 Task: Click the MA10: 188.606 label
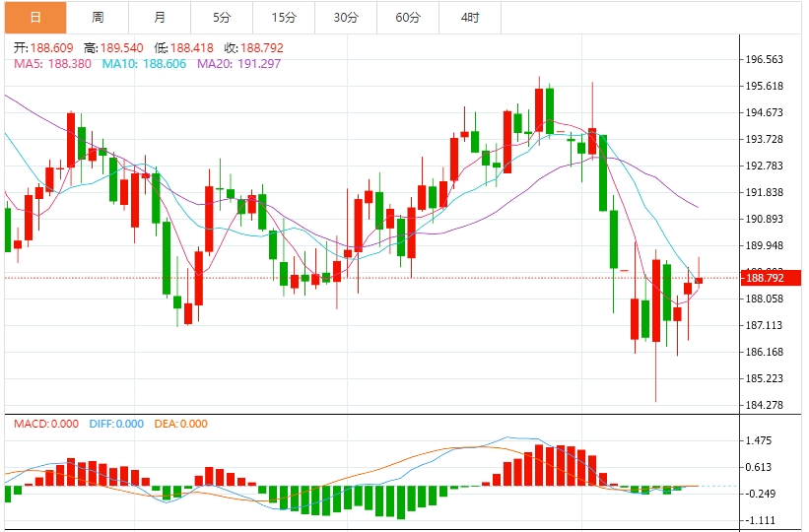tap(144, 64)
